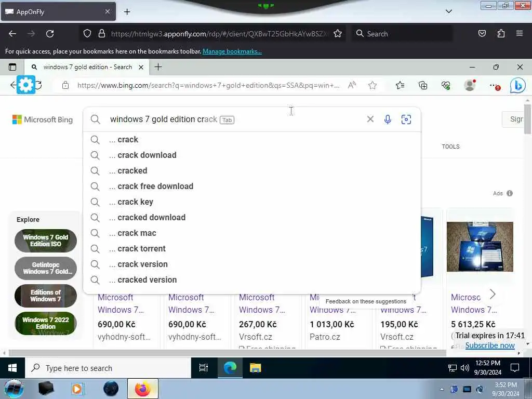Open Firefox extensions puzzle icon
Screen dimensions: 532x399
501,34
